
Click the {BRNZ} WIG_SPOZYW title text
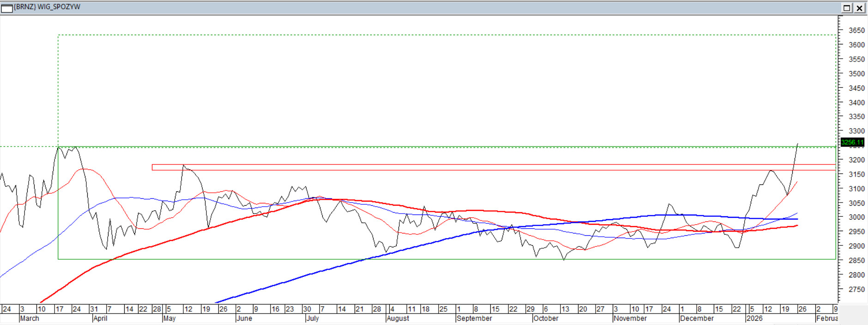(47, 7)
